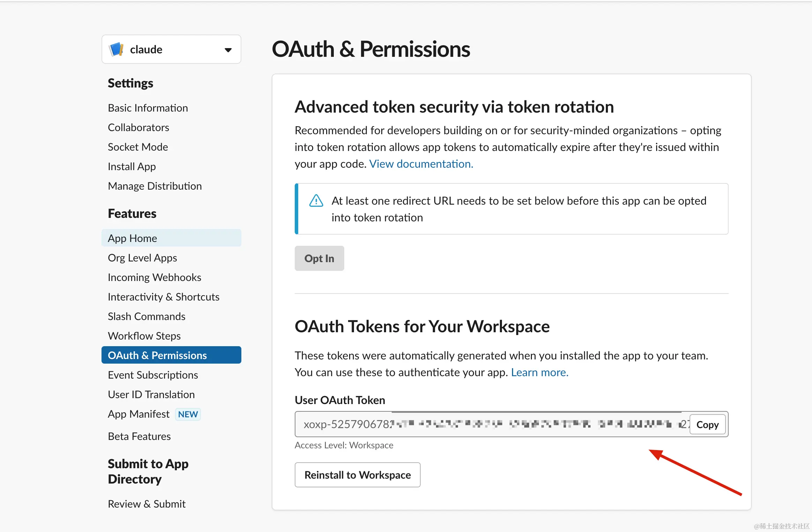Image resolution: width=812 pixels, height=532 pixels.
Task: Go to Slash Commands page
Action: tap(146, 316)
